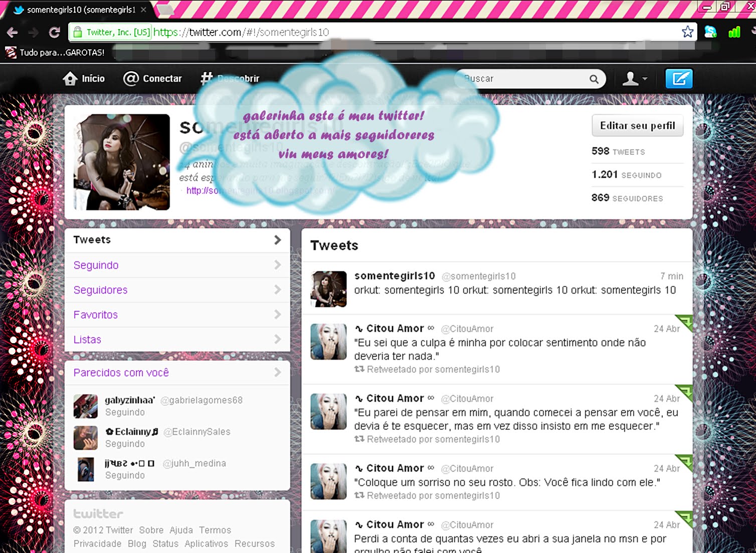Click the browser forward arrow
This screenshot has height=553, width=756.
click(x=34, y=33)
